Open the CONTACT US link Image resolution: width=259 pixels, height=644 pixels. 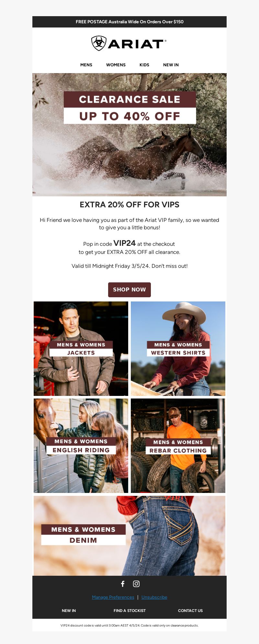tap(190, 611)
